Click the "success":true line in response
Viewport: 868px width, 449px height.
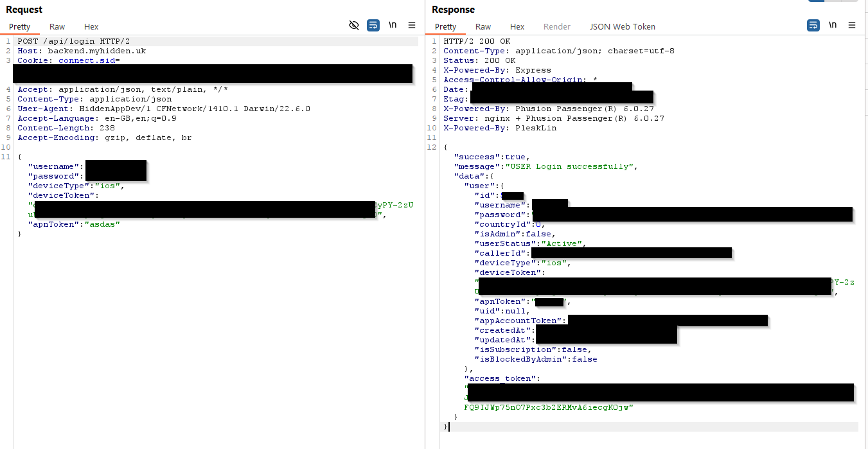[492, 157]
